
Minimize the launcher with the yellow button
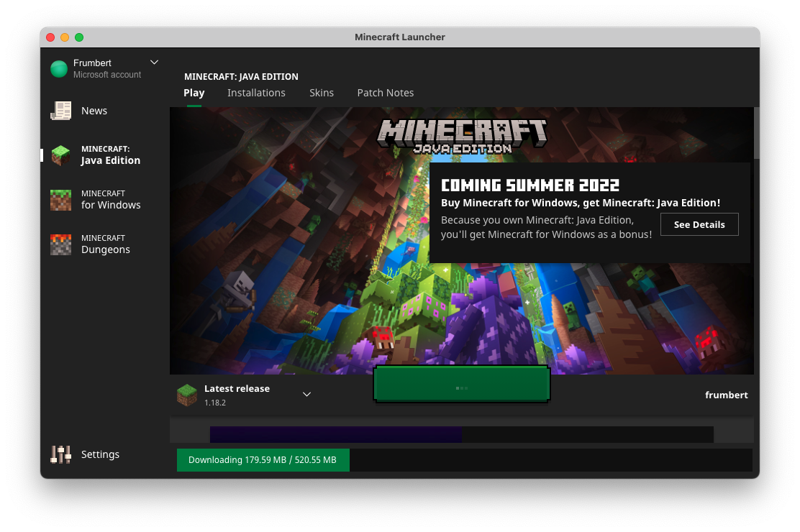point(65,37)
